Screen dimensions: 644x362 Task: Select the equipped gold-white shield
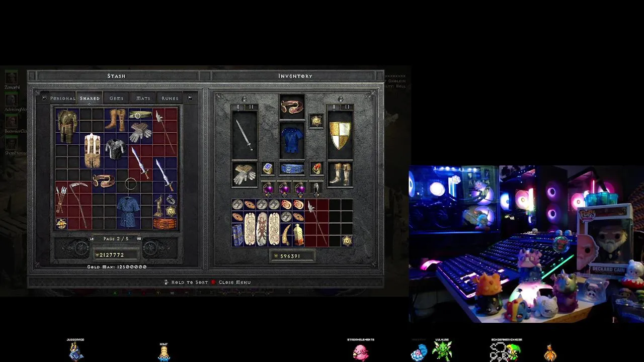340,135
